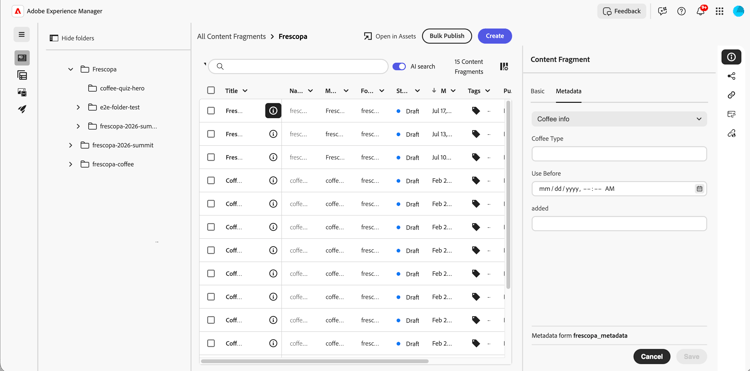This screenshot has height=371, width=750.
Task: Open the Tags column header menu
Action: (x=487, y=91)
